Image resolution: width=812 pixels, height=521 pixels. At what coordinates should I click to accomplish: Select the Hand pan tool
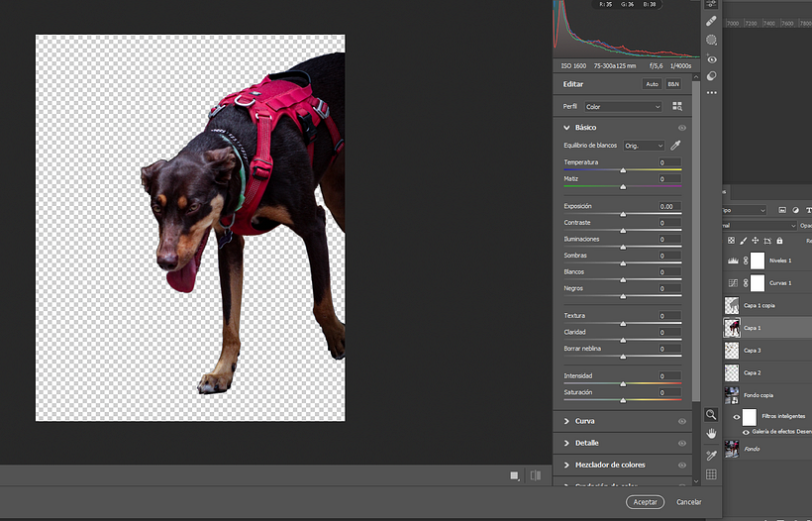[711, 434]
